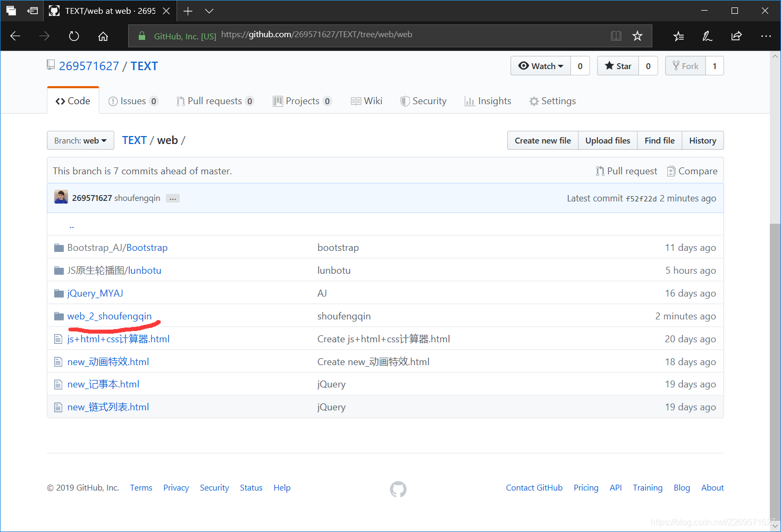Open browser settings and more menu
781x532 pixels.
pyautogui.click(x=766, y=36)
